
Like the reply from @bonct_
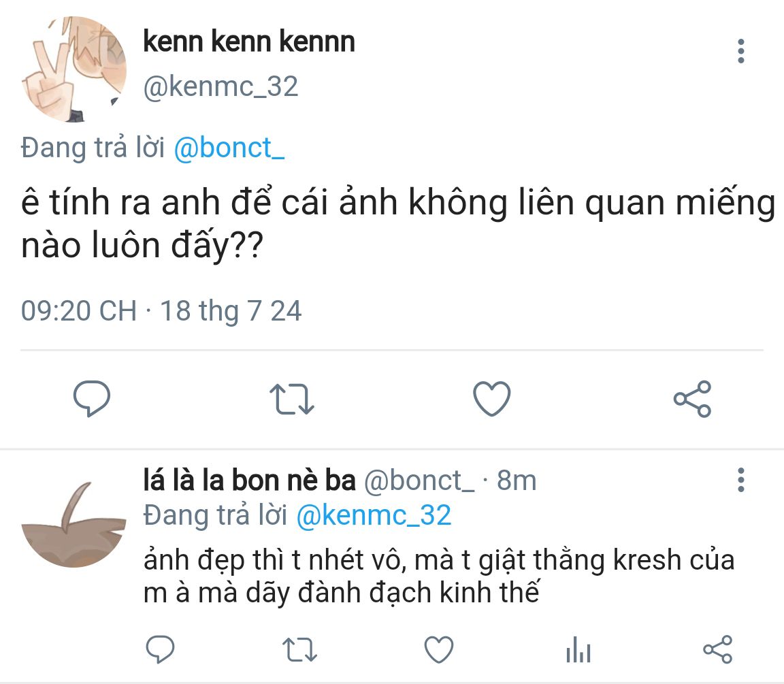coord(439,649)
